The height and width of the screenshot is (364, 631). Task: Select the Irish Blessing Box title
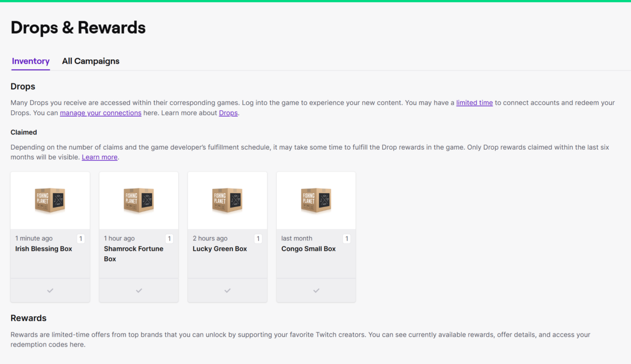tap(44, 249)
